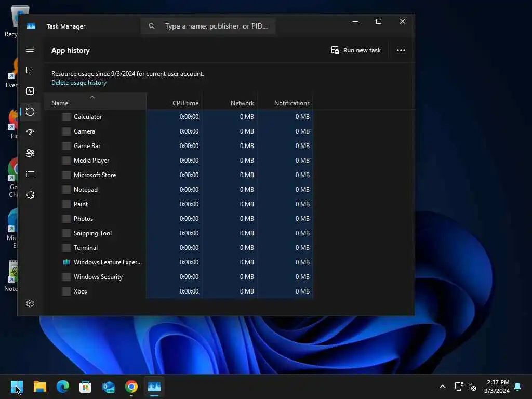This screenshot has width=532, height=399.
Task: Select the Camera row
Action: click(179, 131)
